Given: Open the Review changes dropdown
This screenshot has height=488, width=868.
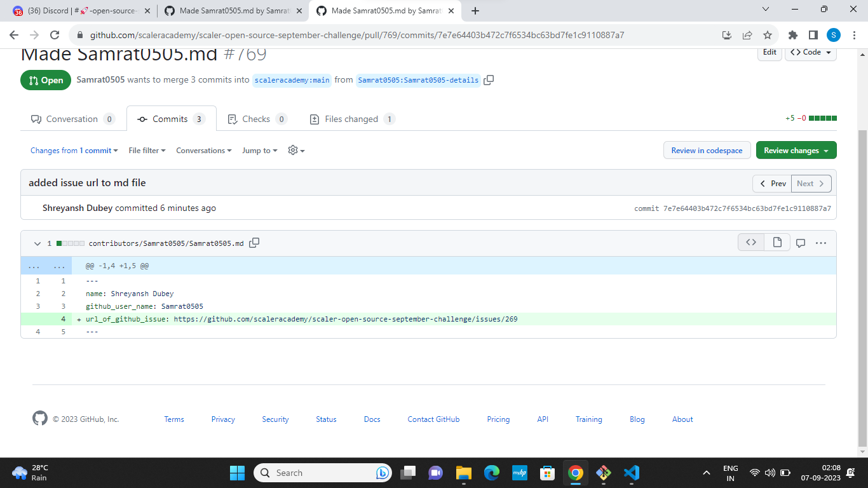Looking at the screenshot, I should coord(796,150).
